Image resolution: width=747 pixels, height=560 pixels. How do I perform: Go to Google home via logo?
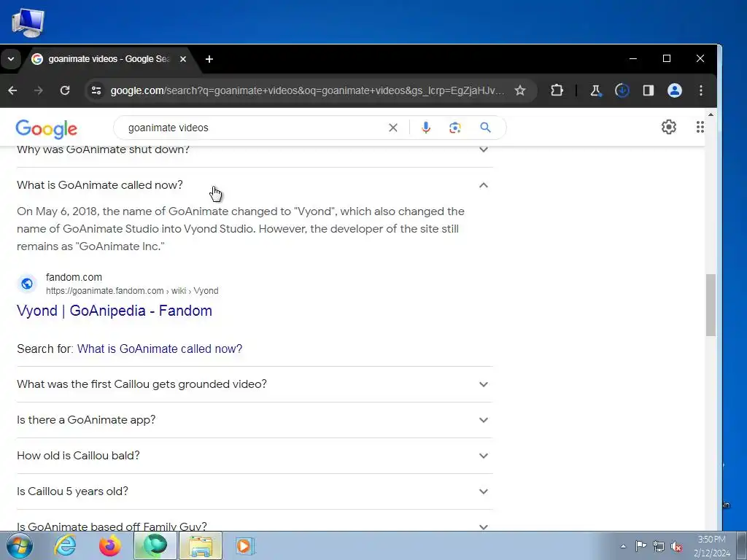click(46, 128)
